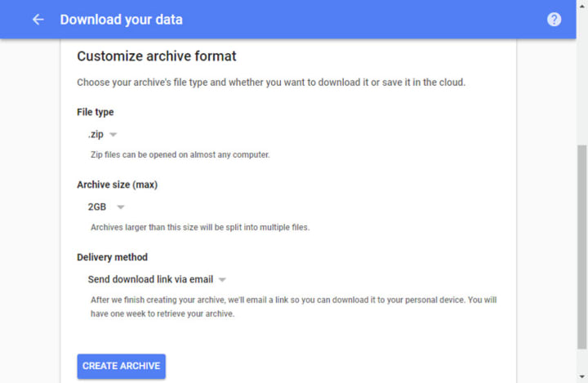Click the 'Customize archive format' heading
588x383 pixels.
(x=156, y=56)
